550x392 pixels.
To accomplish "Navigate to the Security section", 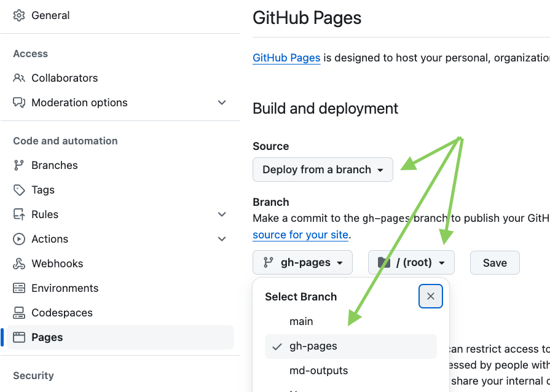I will [x=33, y=375].
